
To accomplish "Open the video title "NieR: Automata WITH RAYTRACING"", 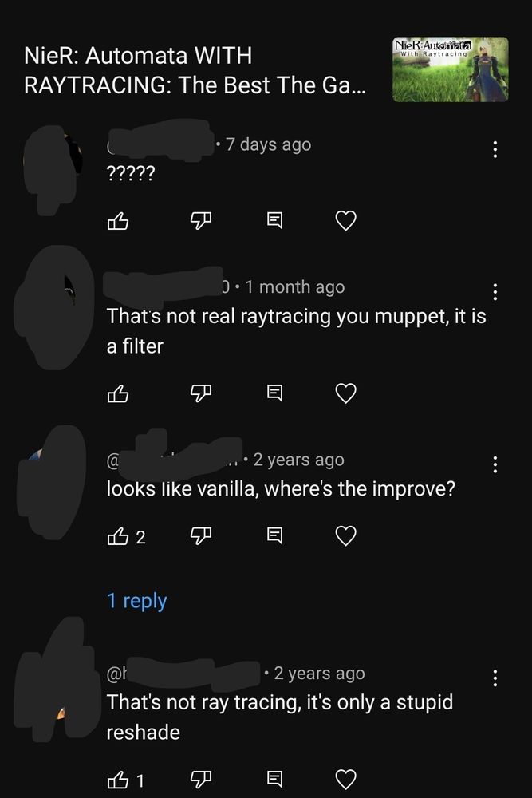I will point(195,70).
